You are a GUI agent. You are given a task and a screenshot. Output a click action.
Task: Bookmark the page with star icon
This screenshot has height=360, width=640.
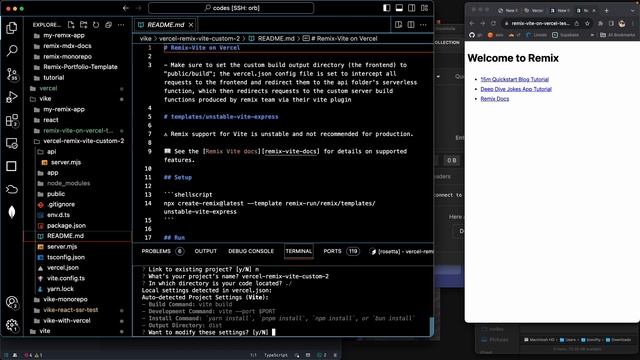[587, 24]
